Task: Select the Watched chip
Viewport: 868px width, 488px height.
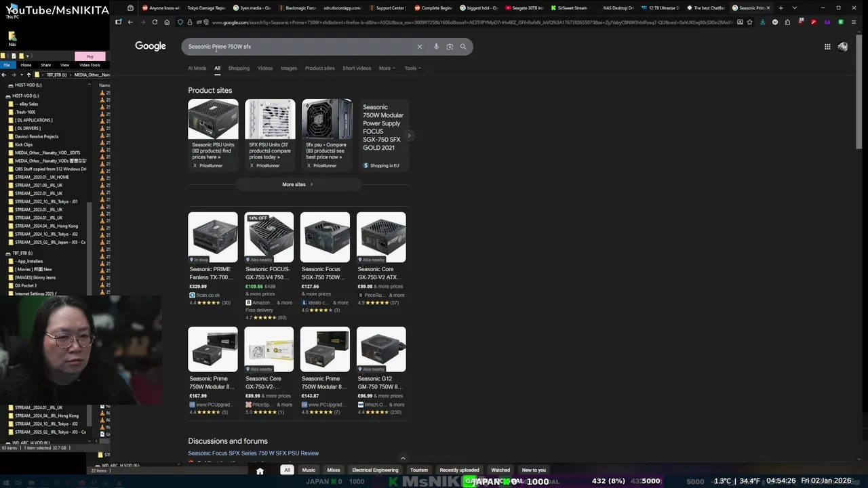Action: [x=500, y=470]
